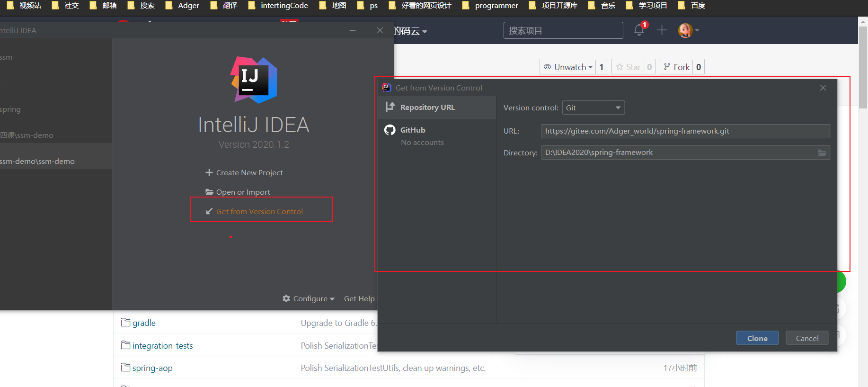The height and width of the screenshot is (387, 868).
Task: Open the 邮箱 bookmark folder
Action: [103, 6]
